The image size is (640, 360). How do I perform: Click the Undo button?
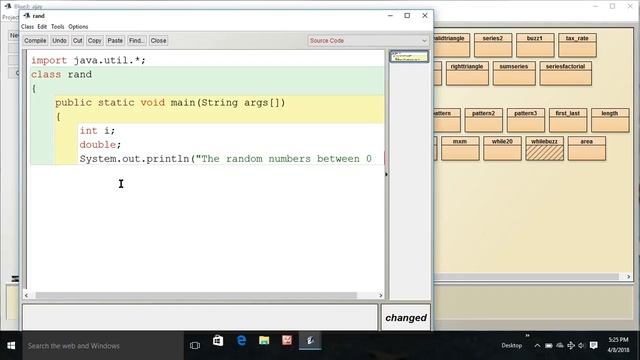click(x=59, y=40)
